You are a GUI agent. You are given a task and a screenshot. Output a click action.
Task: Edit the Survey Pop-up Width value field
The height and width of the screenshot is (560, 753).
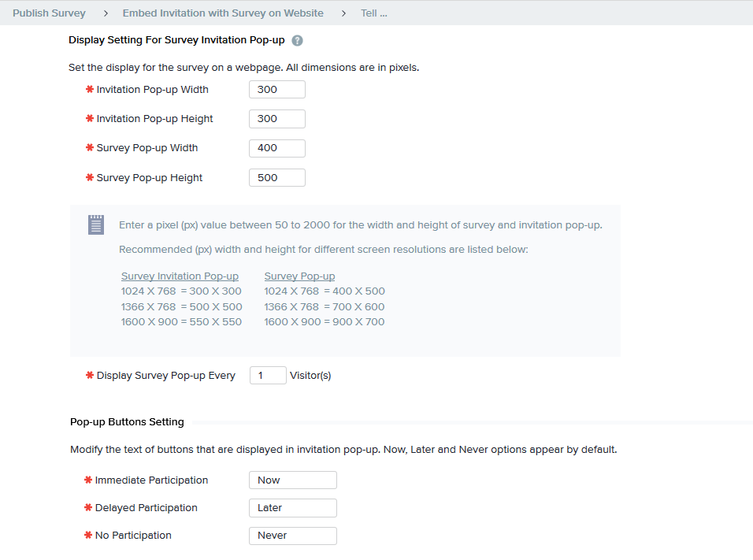pos(276,148)
